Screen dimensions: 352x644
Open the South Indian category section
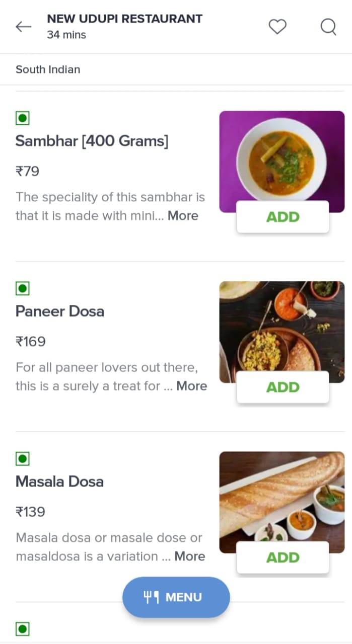pos(48,69)
